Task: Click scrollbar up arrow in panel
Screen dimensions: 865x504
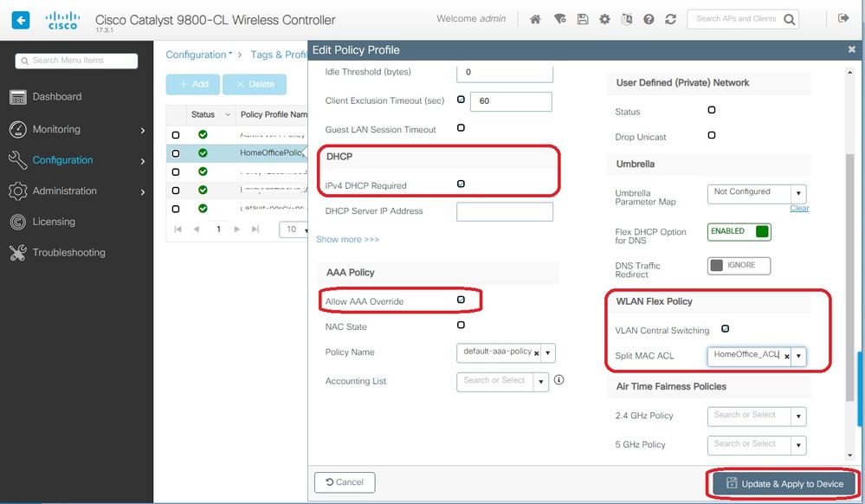Action: pos(849,73)
